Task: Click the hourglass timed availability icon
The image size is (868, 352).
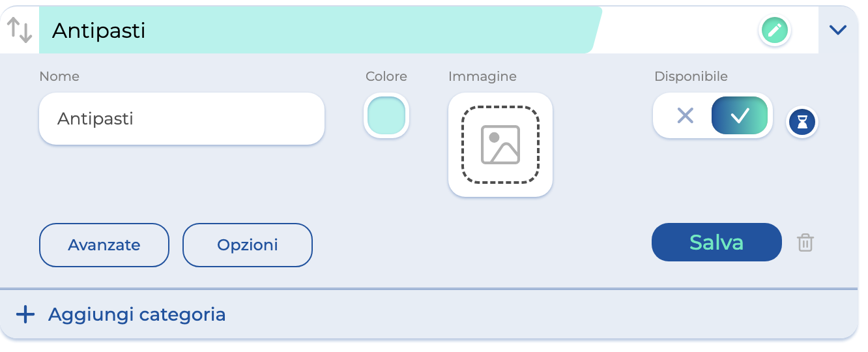Action: pyautogui.click(x=802, y=121)
